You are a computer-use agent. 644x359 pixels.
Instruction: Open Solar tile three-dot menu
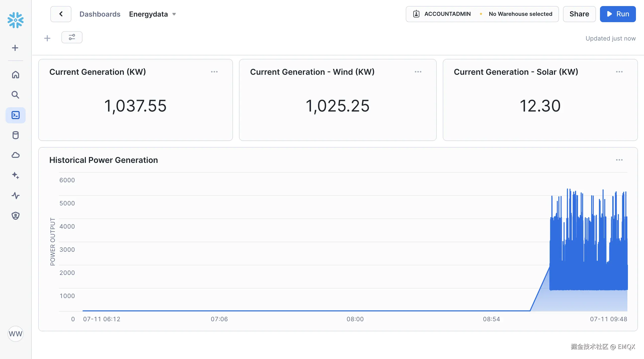619,72
